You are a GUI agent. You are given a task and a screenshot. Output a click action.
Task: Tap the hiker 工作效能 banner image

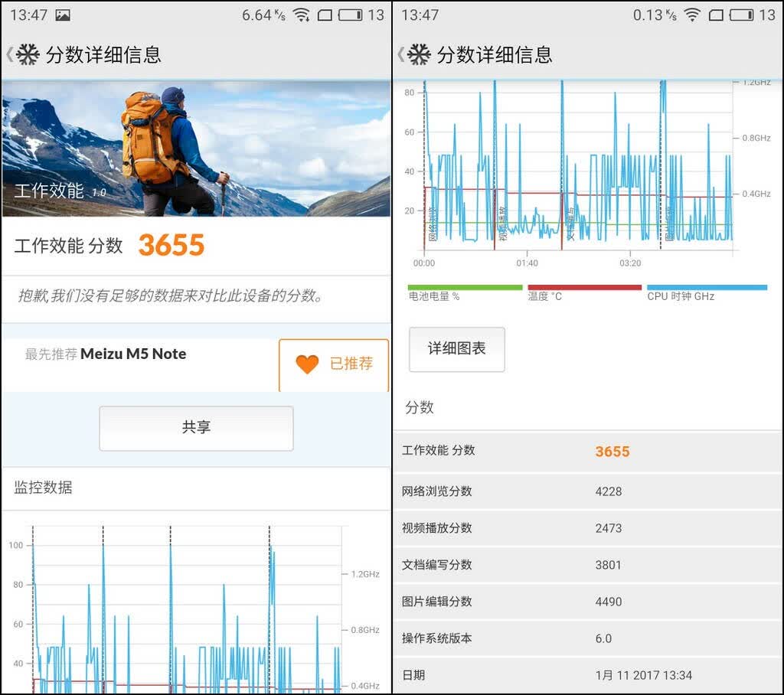(x=196, y=149)
